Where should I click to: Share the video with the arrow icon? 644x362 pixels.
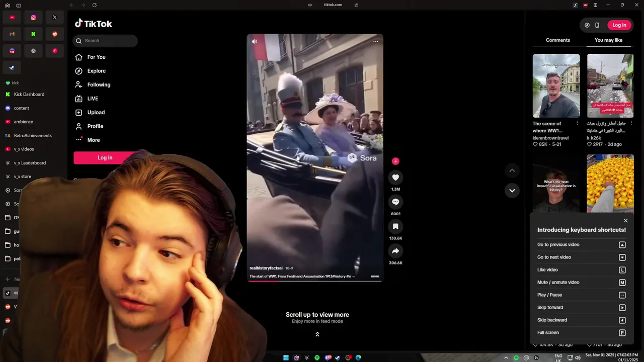[395, 251]
